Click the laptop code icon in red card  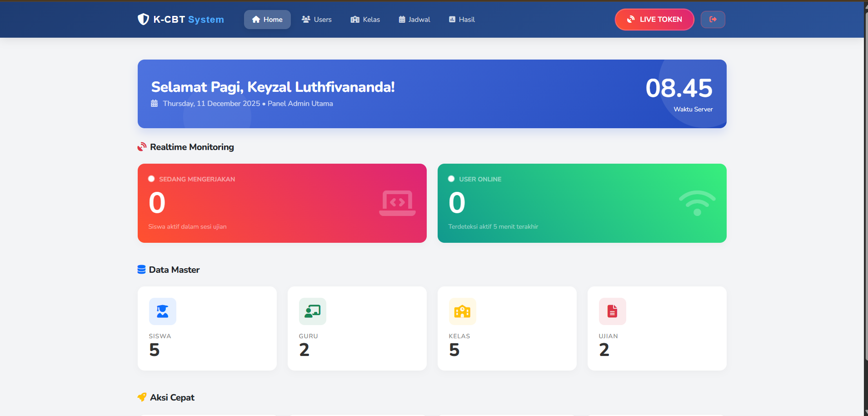pyautogui.click(x=397, y=203)
